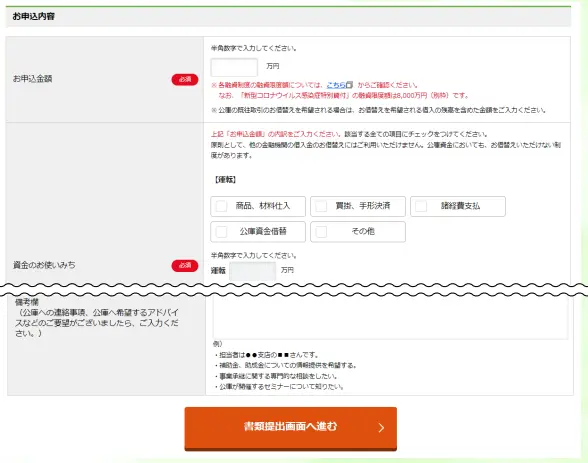Click the お申込金額 amount input field

(234, 67)
